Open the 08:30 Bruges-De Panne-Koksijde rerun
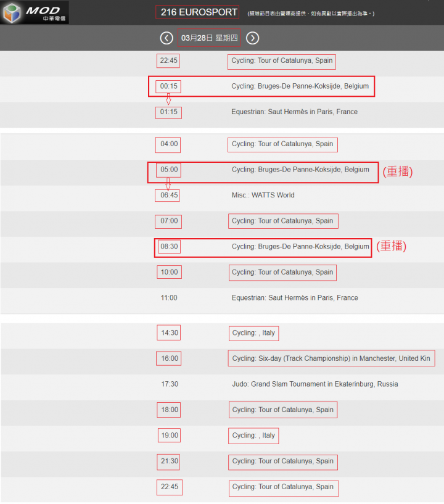 300,247
